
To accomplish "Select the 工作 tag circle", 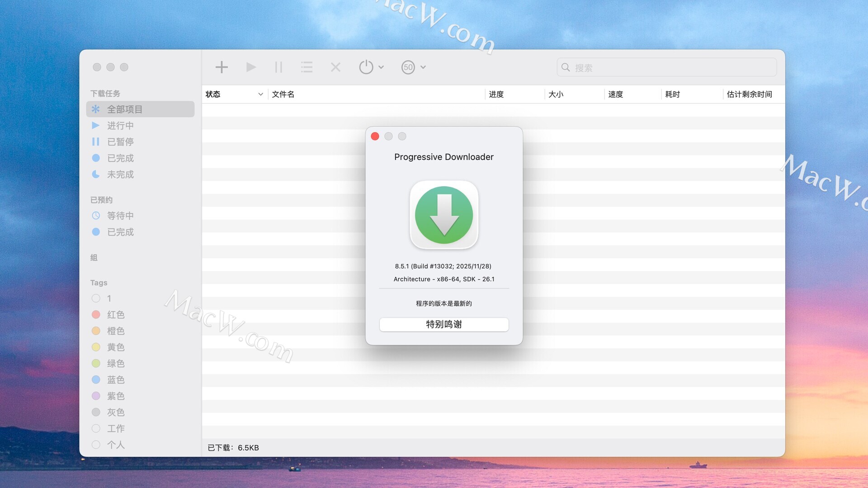I will pos(96,428).
